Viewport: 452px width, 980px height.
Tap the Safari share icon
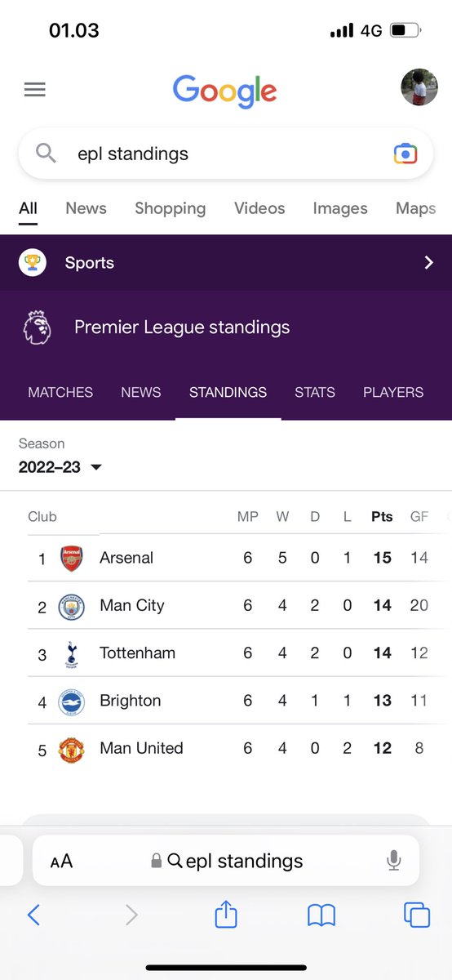(226, 914)
